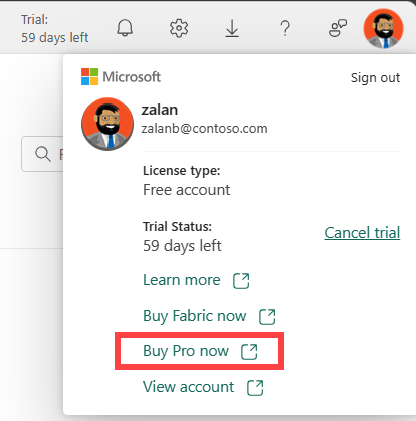416x421 pixels.
Task: Open the View account link
Action: click(x=189, y=387)
